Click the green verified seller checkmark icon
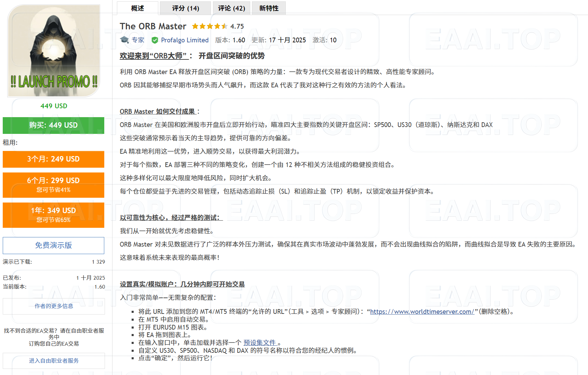Image resolution: width=588 pixels, height=375 pixels. pos(155,40)
